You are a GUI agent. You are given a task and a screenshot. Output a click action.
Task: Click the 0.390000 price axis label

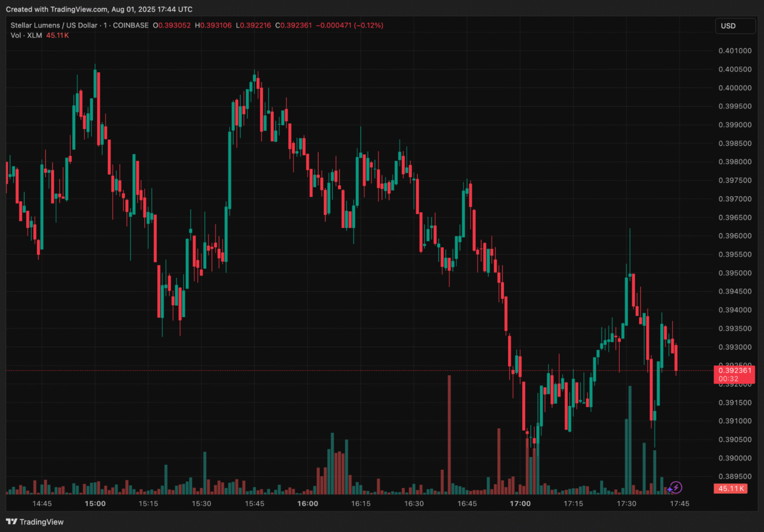pos(735,458)
